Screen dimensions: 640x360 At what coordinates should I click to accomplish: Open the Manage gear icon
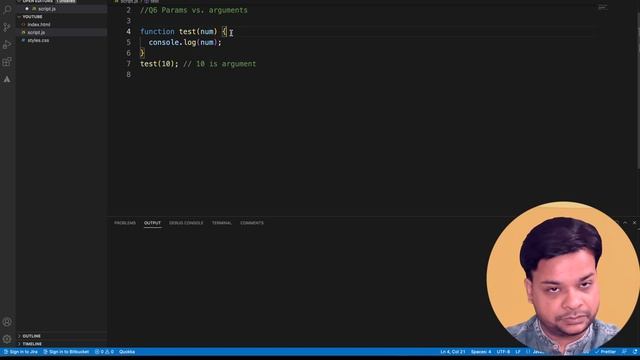coord(7,339)
